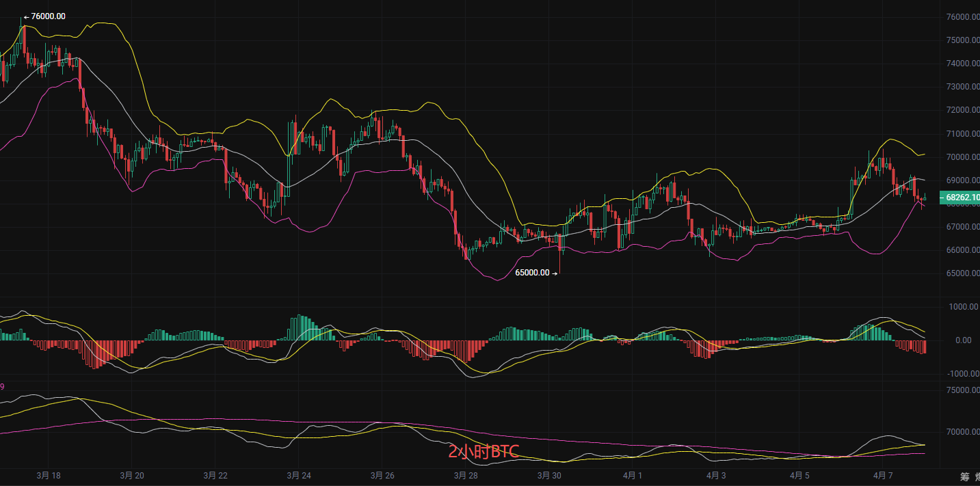Click the 4月 1 date on time axis
Image resolution: width=980 pixels, height=486 pixels.
[632, 475]
